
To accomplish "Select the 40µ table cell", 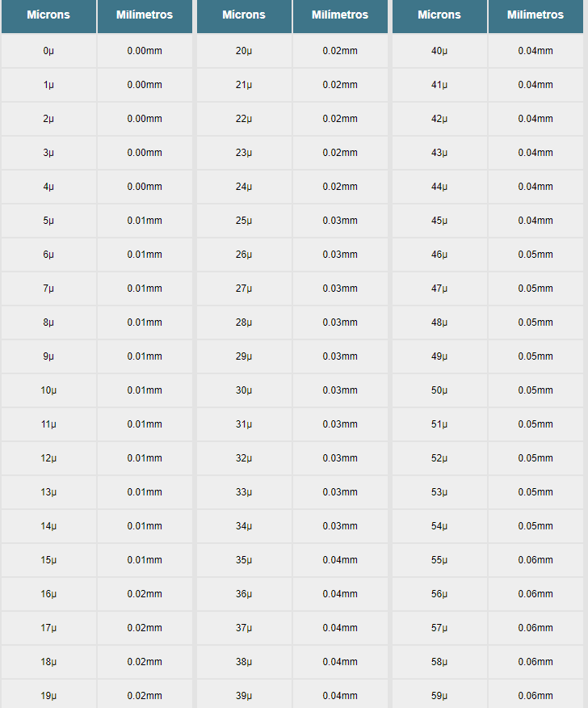I will tap(439, 51).
